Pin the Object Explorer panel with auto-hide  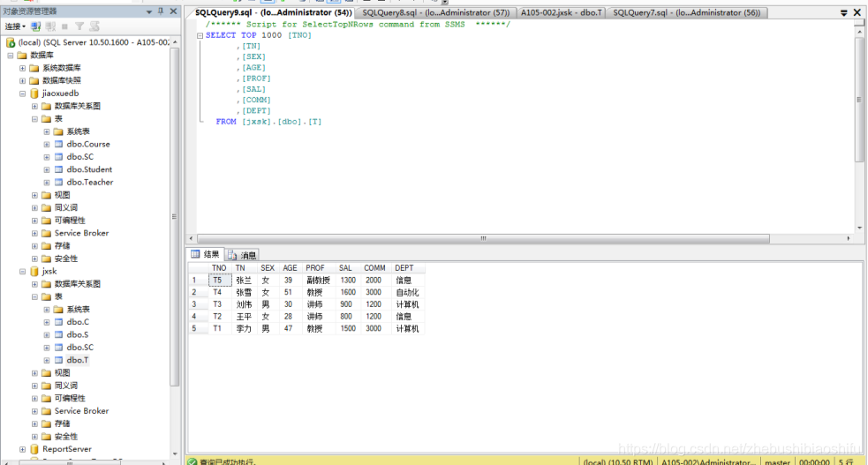pos(160,11)
